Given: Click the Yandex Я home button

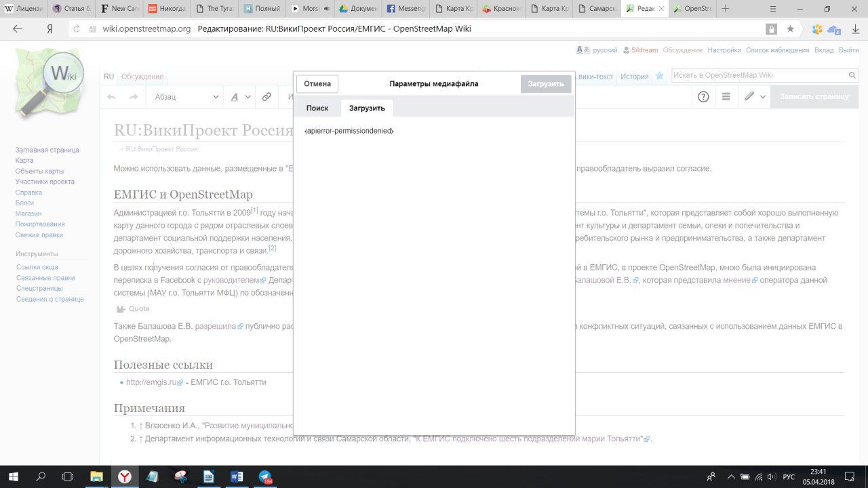Looking at the screenshot, I should [x=50, y=29].
